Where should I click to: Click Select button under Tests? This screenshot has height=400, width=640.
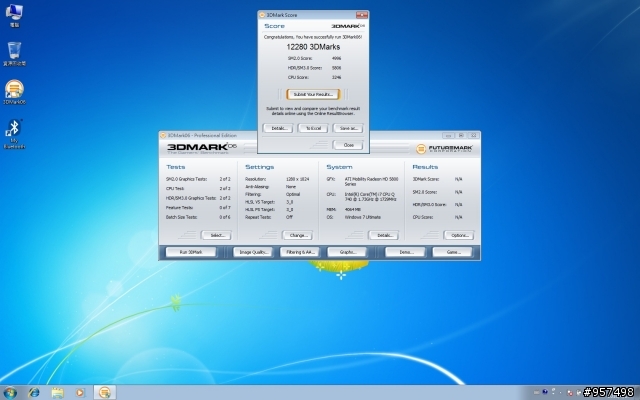(216, 235)
